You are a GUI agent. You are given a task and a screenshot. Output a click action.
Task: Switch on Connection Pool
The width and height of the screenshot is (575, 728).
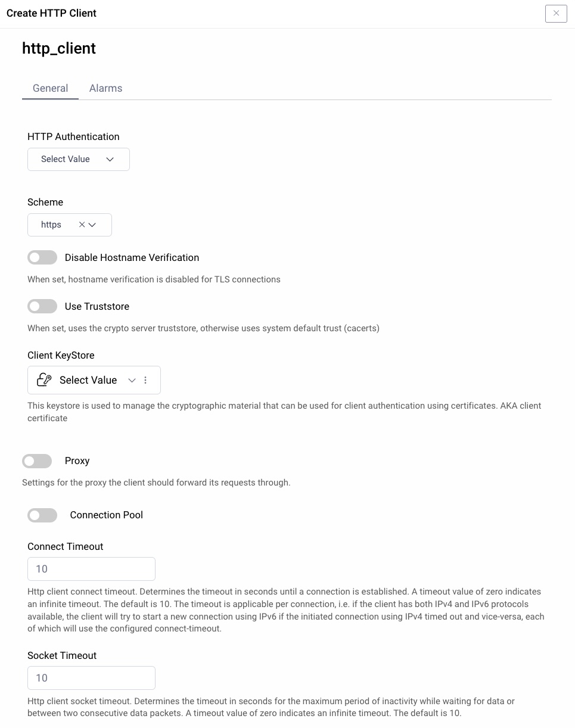coord(42,515)
